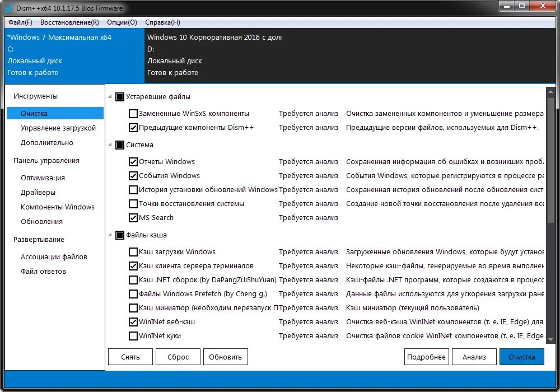
Task: Click the Снять button
Action: 130,357
